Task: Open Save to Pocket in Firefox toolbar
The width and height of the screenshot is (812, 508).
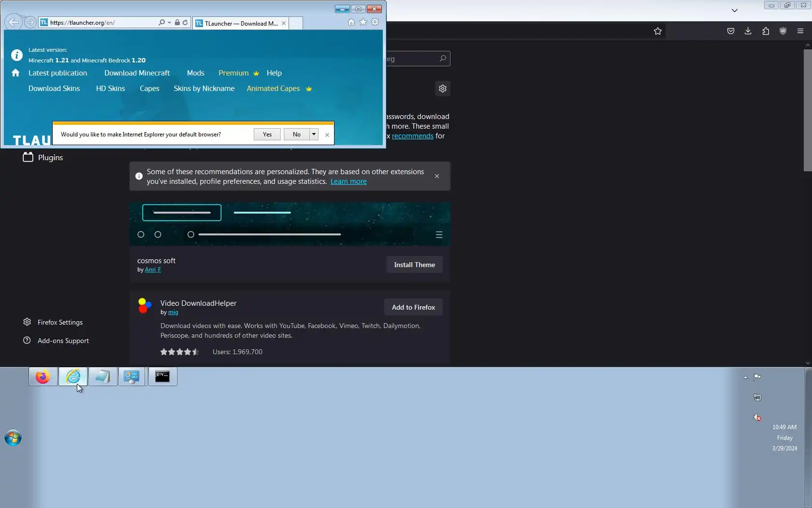Action: [731, 31]
